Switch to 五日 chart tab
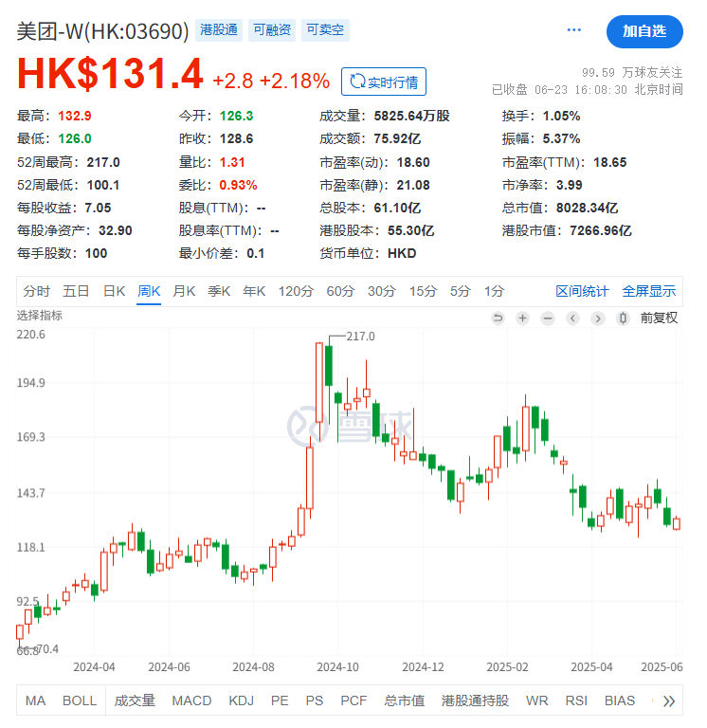This screenshot has height=728, width=707. (x=76, y=292)
